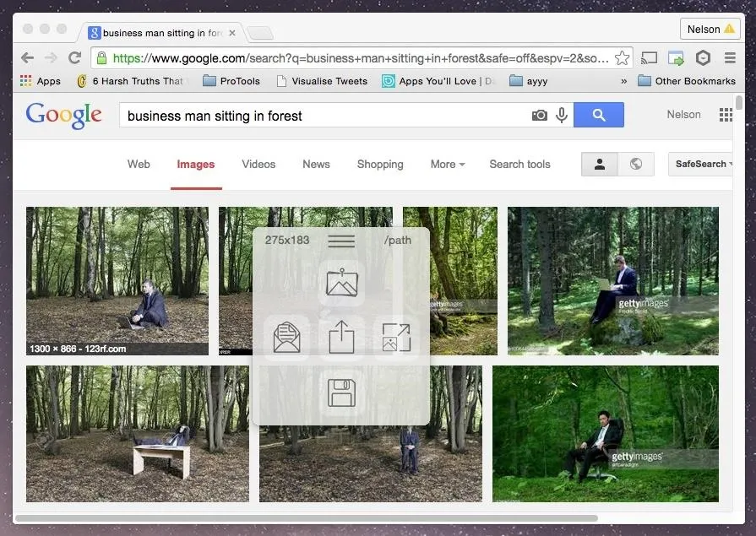Reload the page with the refresh icon
The height and width of the screenshot is (536, 756).
coord(74,58)
